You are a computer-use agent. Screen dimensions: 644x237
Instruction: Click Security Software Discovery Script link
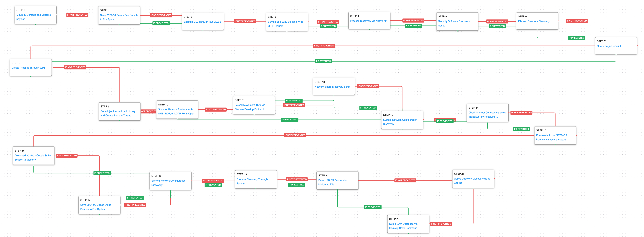[x=454, y=22]
